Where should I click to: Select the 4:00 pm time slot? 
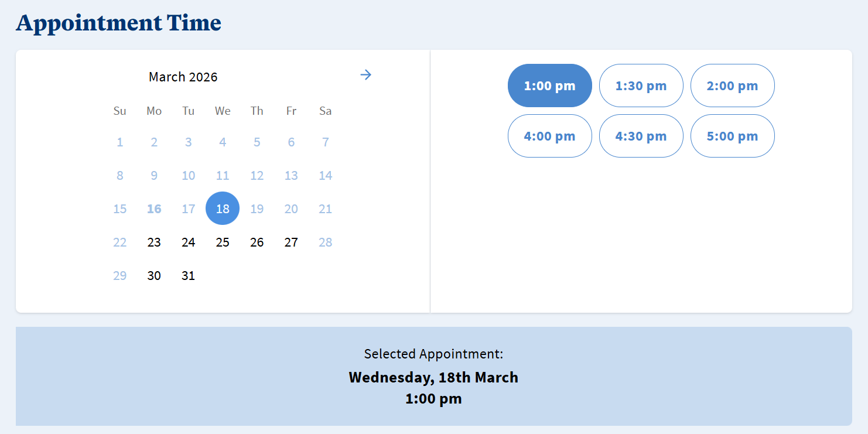[x=549, y=136]
